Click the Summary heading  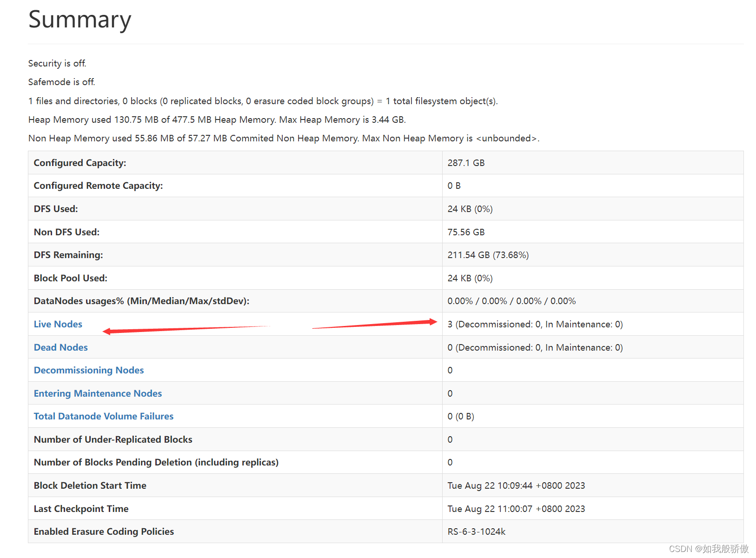pos(80,20)
